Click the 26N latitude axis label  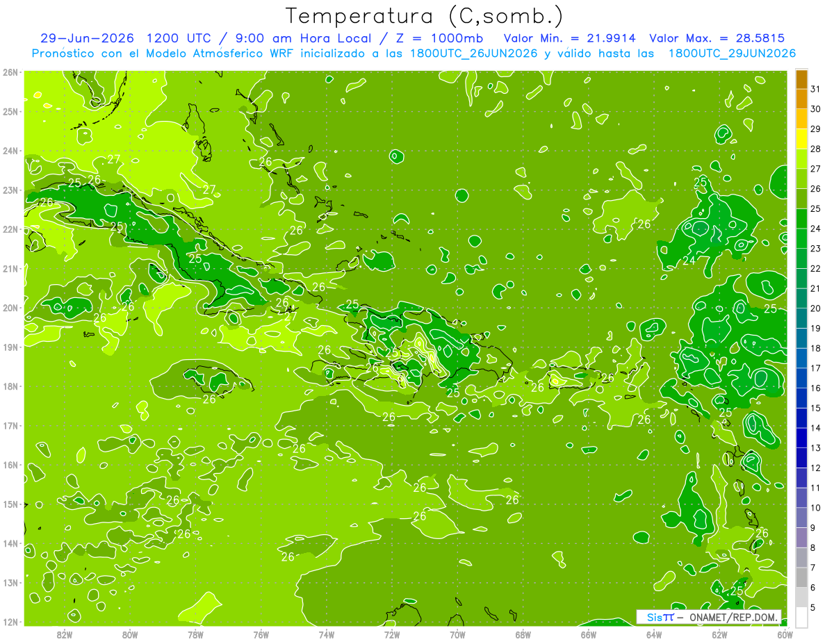pyautogui.click(x=10, y=72)
